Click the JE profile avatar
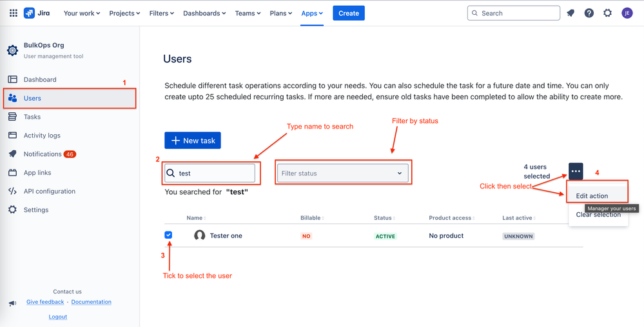The image size is (644, 327). (x=627, y=13)
